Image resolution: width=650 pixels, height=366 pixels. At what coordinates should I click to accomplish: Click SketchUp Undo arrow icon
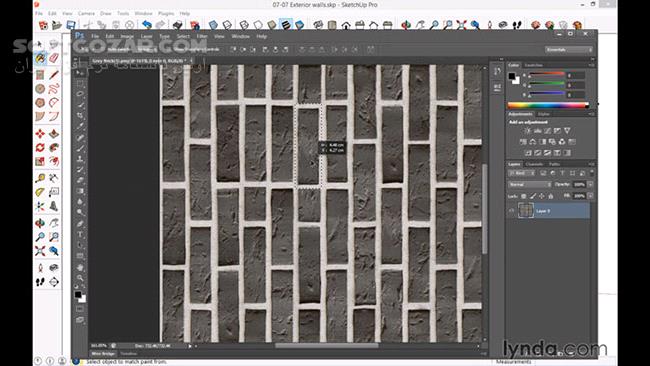[147, 25]
